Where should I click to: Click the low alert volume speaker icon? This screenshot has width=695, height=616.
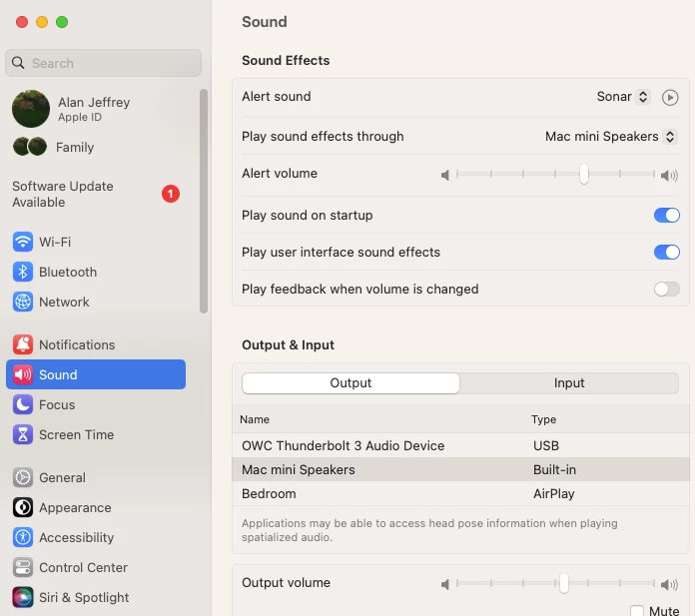click(x=445, y=175)
